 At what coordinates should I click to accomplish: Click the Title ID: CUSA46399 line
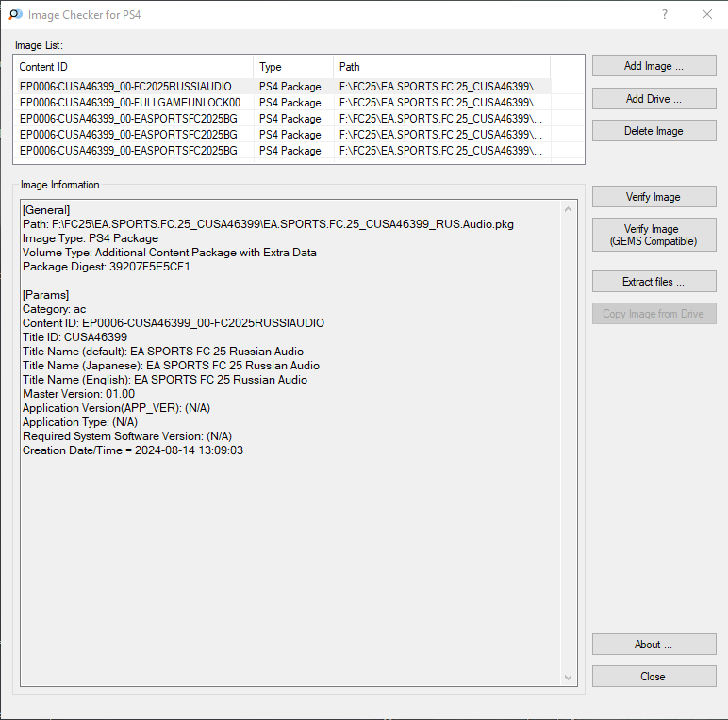tap(74, 337)
